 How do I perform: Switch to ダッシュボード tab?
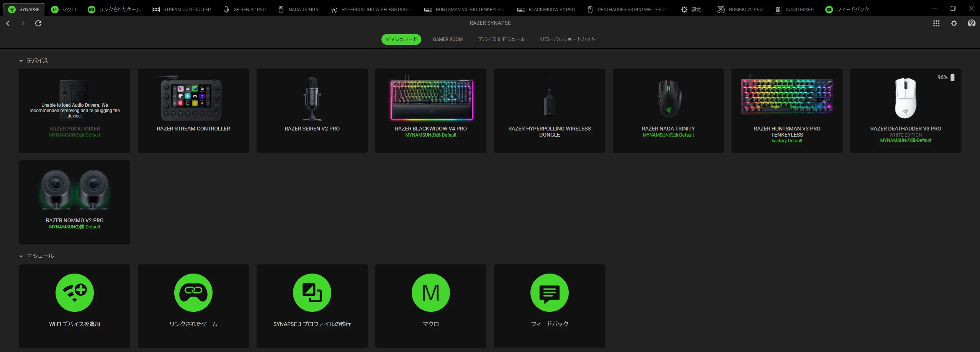point(401,39)
